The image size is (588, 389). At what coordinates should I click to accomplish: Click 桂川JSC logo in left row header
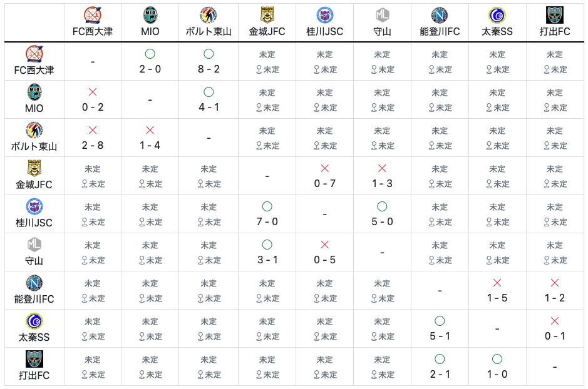tap(34, 206)
